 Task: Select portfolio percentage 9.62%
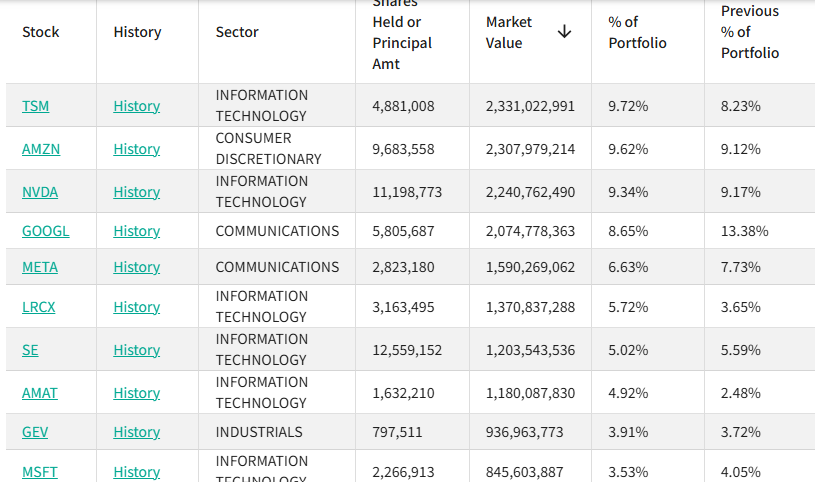tap(628, 149)
